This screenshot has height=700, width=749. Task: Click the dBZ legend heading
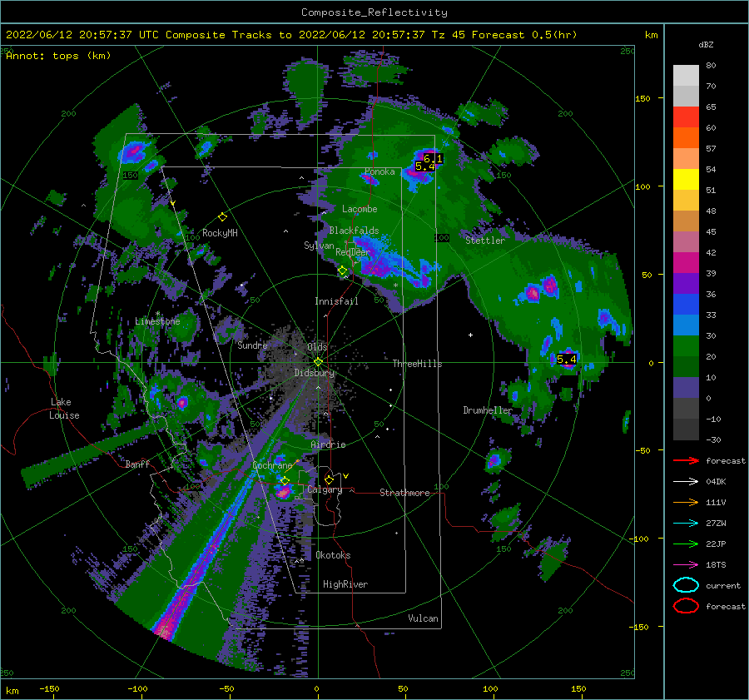(706, 45)
